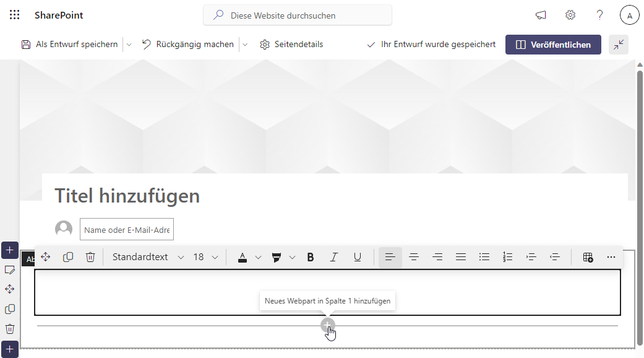
Task: Open the settings gear in the header
Action: pos(570,15)
